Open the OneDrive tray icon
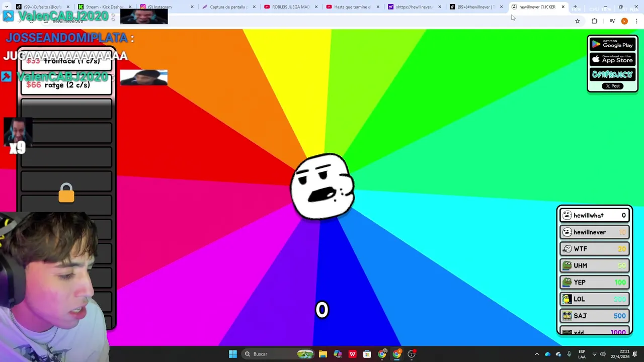The height and width of the screenshot is (362, 644). (x=547, y=354)
